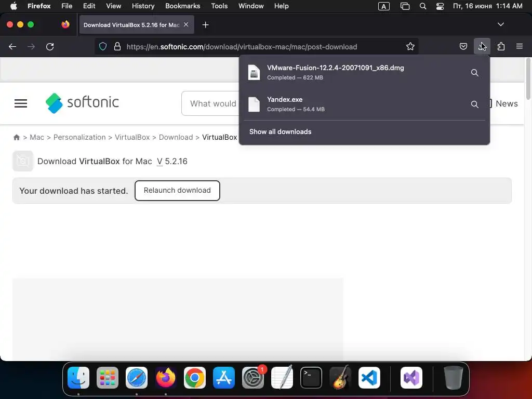The height and width of the screenshot is (399, 532).
Task: Open Softonic hamburger menu
Action: tap(21, 103)
